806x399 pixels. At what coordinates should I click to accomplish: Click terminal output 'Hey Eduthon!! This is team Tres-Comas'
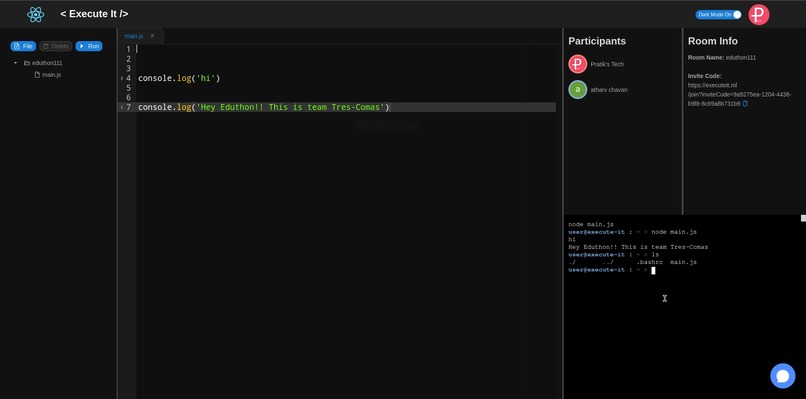point(638,247)
